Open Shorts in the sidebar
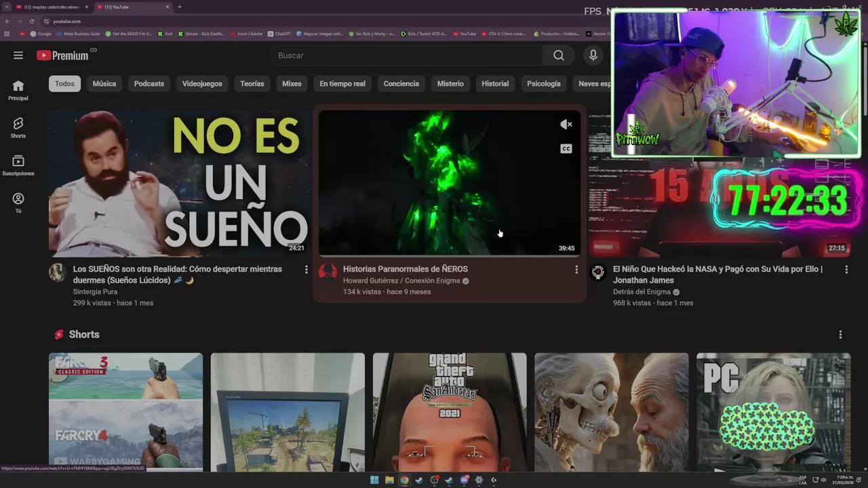 [18, 127]
